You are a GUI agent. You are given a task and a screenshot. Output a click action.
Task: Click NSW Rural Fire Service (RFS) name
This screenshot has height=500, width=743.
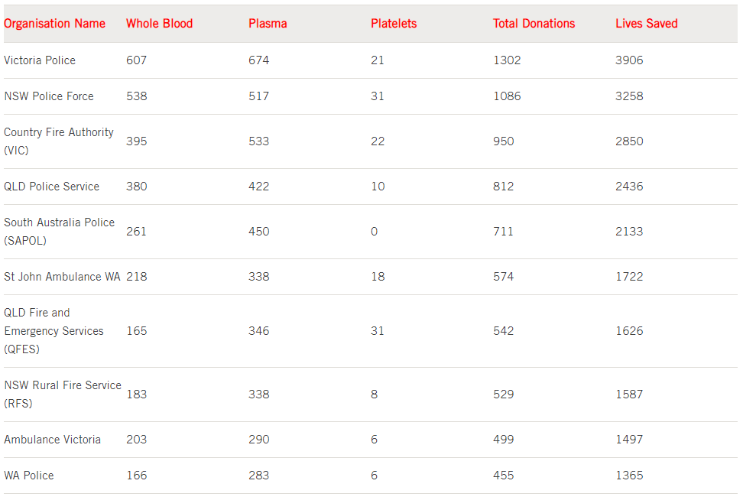click(62, 394)
